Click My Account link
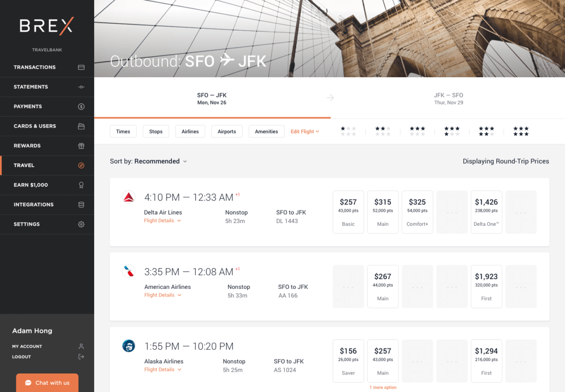Image resolution: width=565 pixels, height=392 pixels. 27,346
